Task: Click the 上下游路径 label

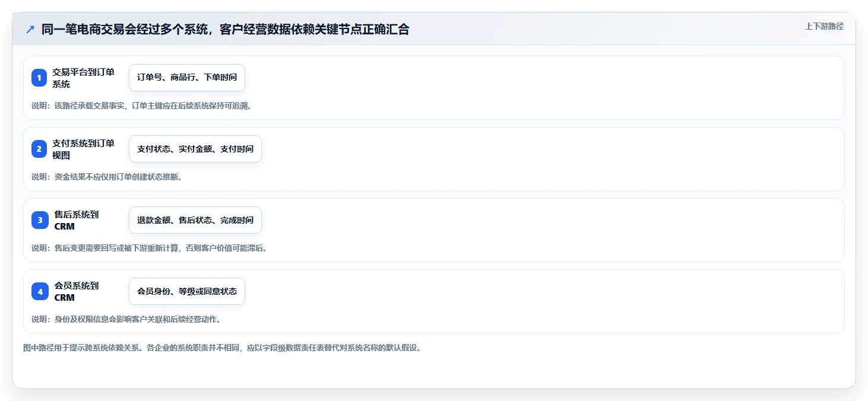Action: [824, 26]
